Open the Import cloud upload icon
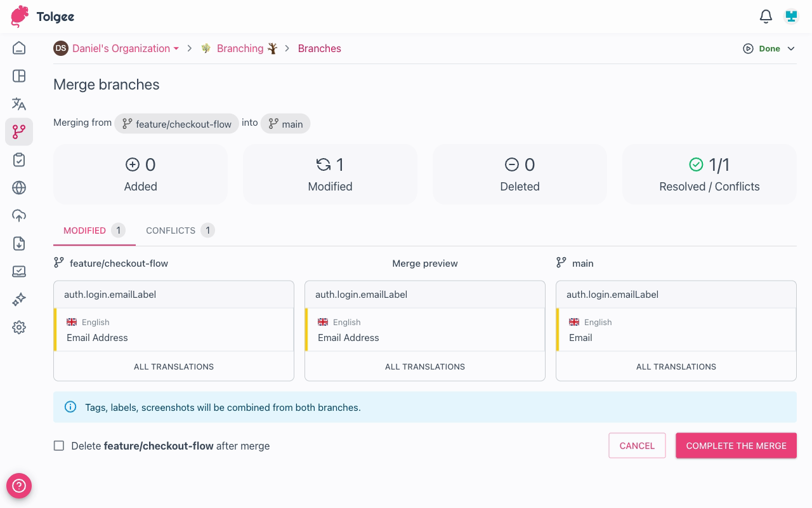Image resolution: width=812 pixels, height=508 pixels. click(x=19, y=216)
